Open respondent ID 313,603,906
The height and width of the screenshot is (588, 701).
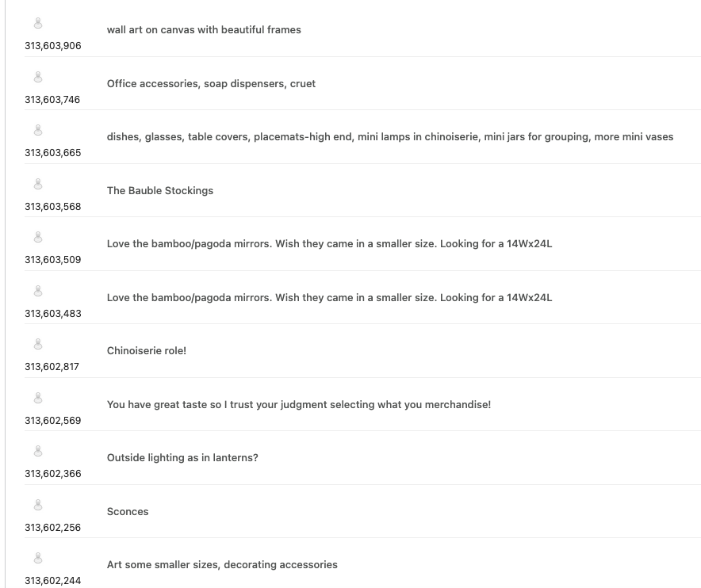[x=52, y=46]
